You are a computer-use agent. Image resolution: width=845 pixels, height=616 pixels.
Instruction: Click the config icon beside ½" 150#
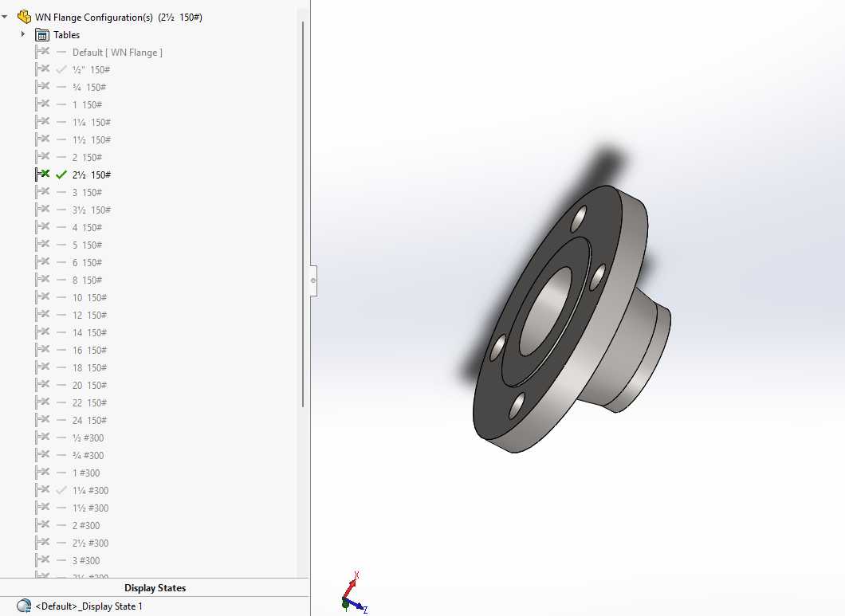pos(42,69)
